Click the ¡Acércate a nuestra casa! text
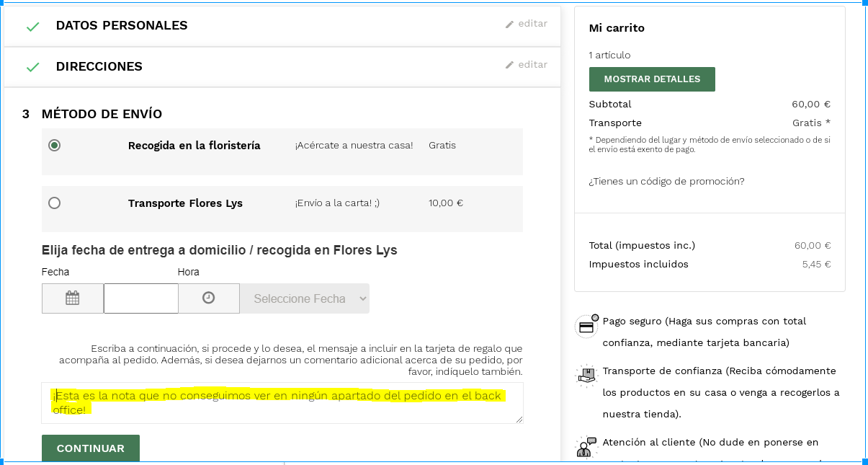This screenshot has height=465, width=868. tap(354, 145)
